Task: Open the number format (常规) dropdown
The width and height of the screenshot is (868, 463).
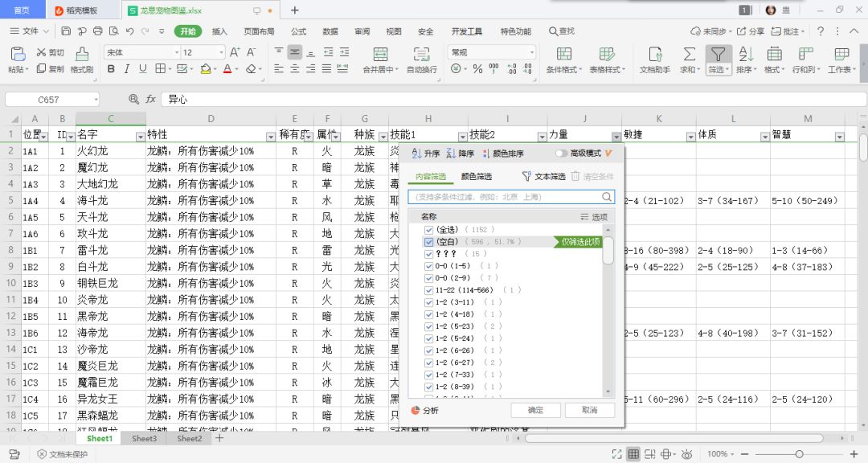Action: [531, 52]
